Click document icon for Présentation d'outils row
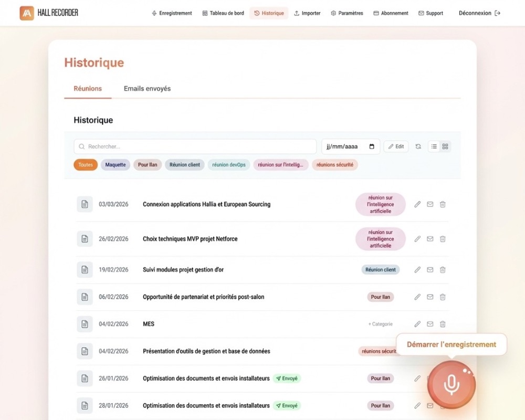Image resolution: width=525 pixels, height=420 pixels. click(85, 351)
